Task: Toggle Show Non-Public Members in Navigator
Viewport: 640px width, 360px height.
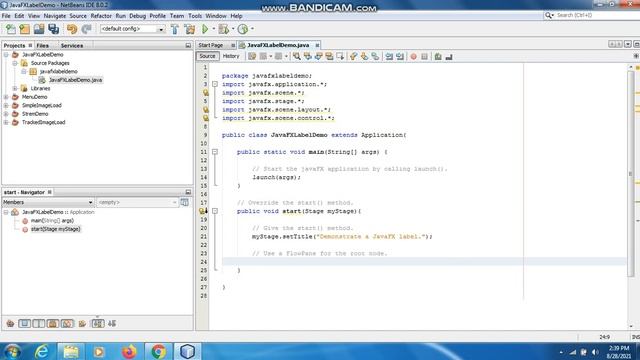Action: click(53, 324)
